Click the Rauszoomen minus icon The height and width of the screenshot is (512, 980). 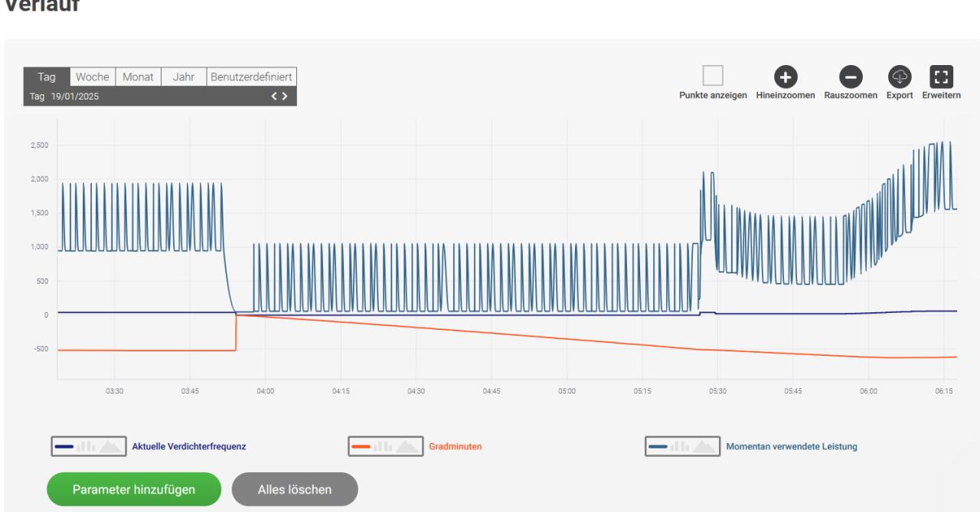tap(851, 77)
